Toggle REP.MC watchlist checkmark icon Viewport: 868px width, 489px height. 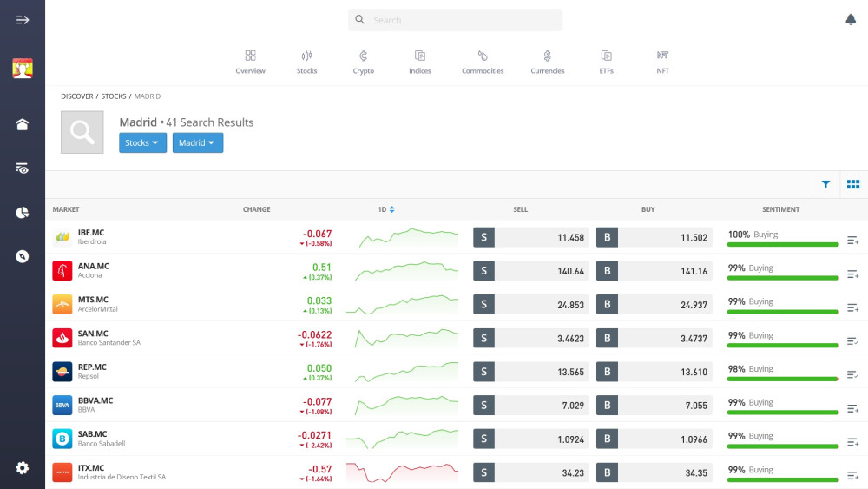click(852, 375)
